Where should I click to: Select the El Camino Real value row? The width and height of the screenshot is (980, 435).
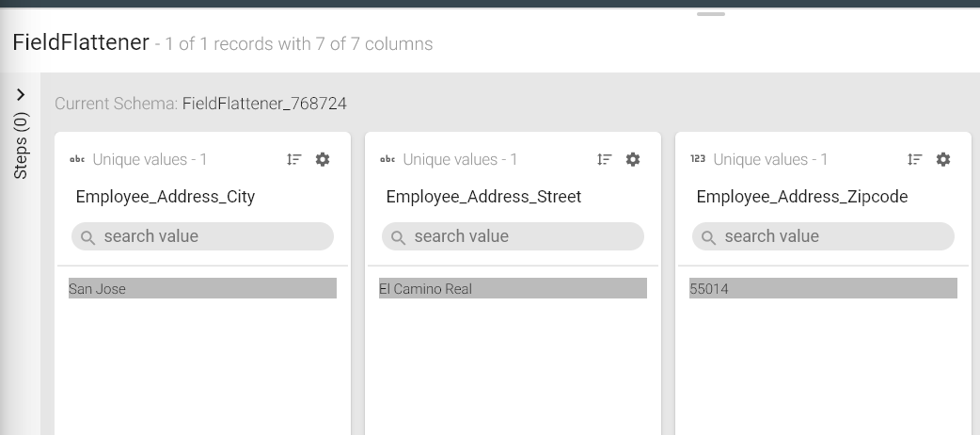[x=514, y=289]
